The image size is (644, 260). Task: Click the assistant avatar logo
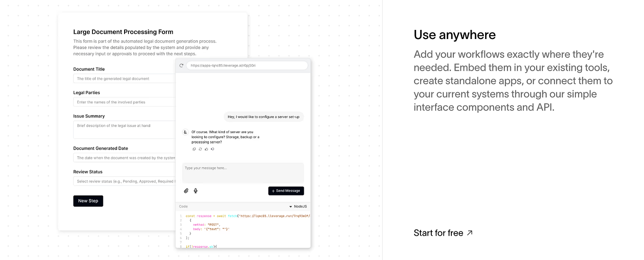185,132
